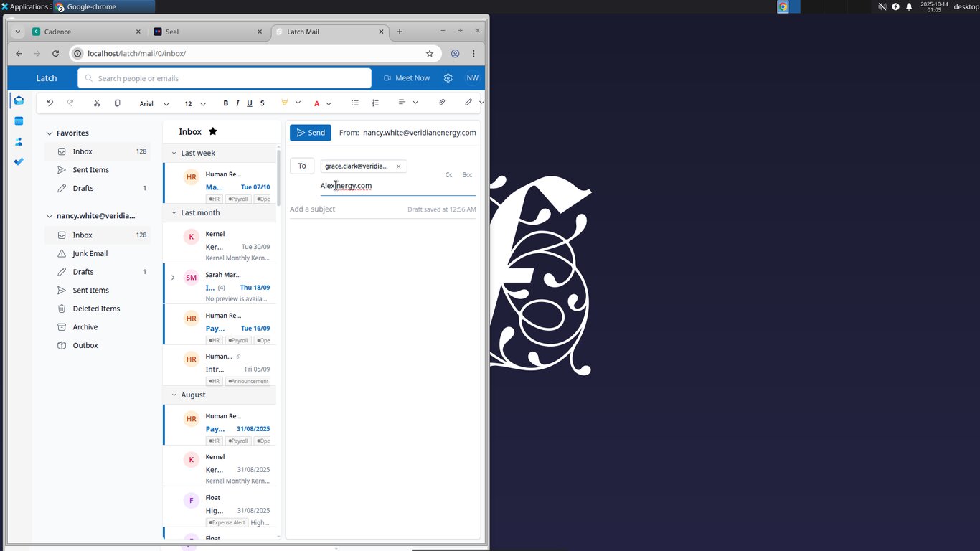Open the font color A dropdown
The width and height of the screenshot is (980, 551).
pos(323,104)
